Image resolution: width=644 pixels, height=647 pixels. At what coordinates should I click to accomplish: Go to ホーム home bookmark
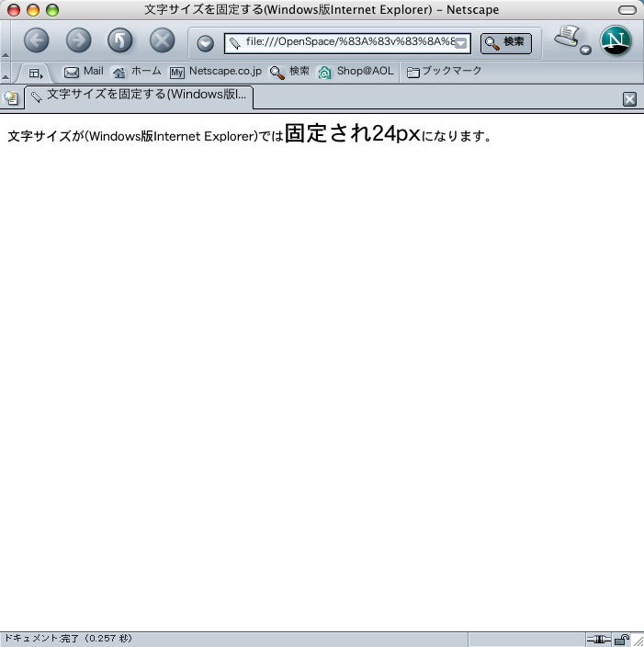(137, 72)
